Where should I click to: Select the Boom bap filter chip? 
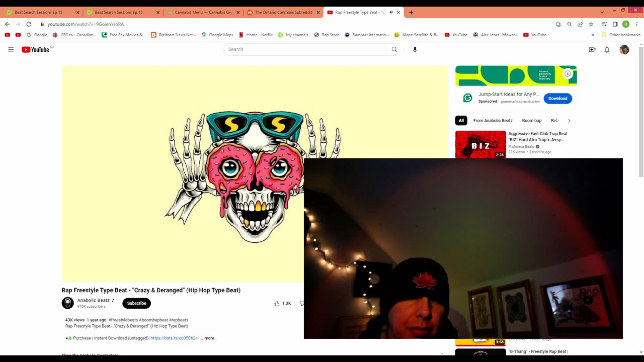point(532,121)
